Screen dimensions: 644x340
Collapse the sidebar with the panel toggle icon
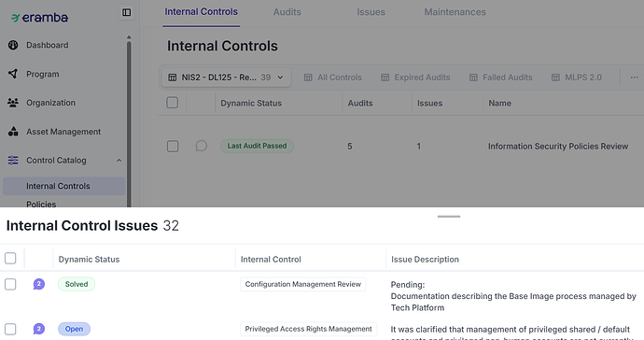coord(127,12)
